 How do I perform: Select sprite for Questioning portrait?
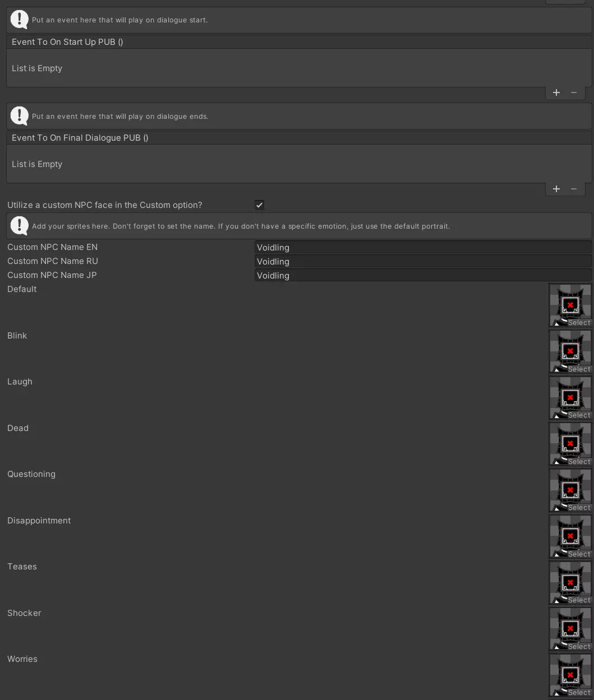pyautogui.click(x=579, y=508)
